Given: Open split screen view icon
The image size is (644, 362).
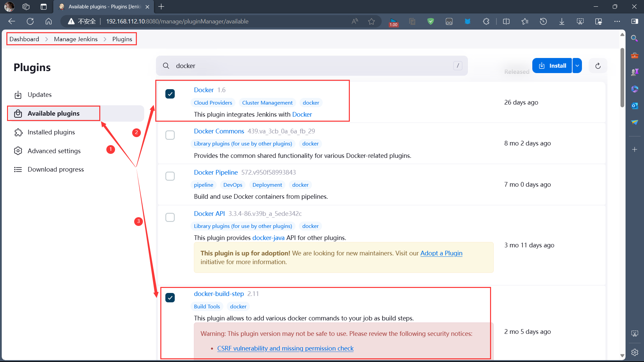Looking at the screenshot, I should 506,21.
